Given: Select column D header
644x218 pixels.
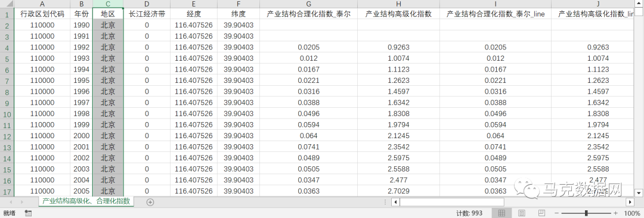Looking at the screenshot, I should click(147, 4).
